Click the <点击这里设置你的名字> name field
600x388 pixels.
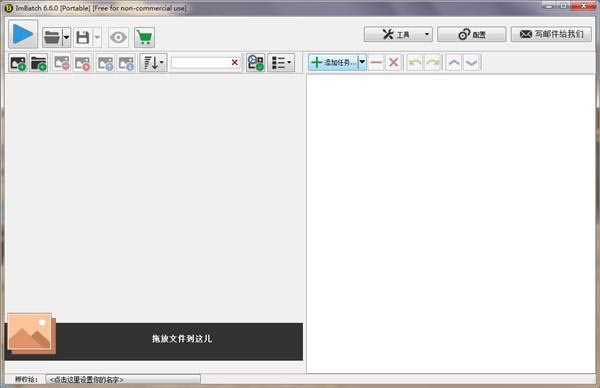(x=123, y=380)
